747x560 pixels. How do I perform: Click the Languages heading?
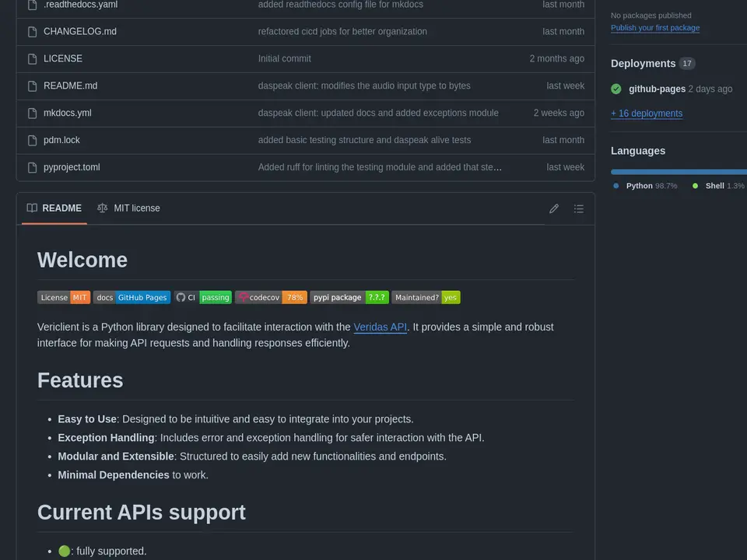coord(638,150)
